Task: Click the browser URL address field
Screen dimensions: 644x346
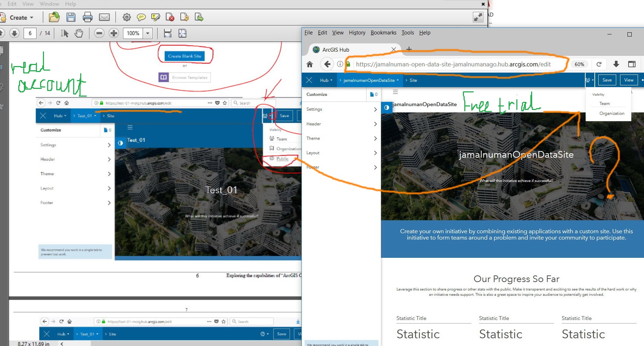Action: 453,64
